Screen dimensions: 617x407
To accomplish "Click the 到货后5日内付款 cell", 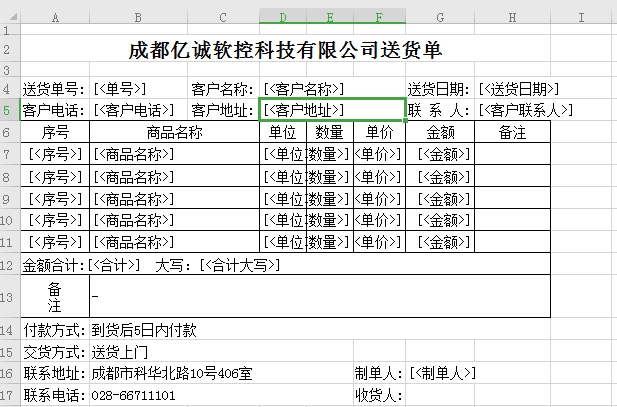I will 145,329.
